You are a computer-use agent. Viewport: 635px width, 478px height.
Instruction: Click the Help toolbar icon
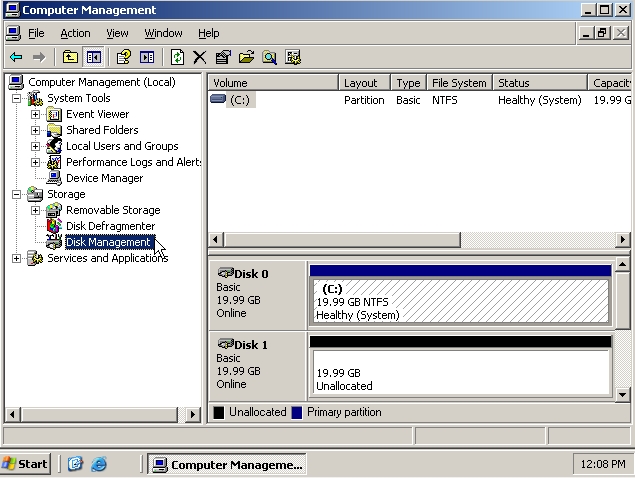[x=124, y=57]
